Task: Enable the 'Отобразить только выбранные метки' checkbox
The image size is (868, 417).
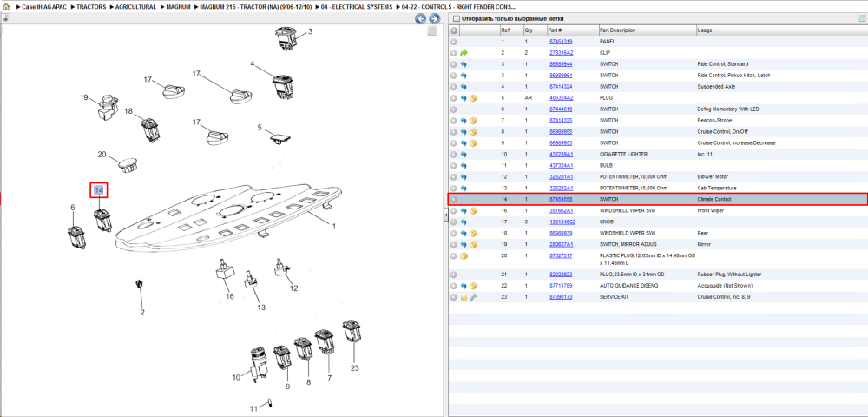Action: pos(457,19)
